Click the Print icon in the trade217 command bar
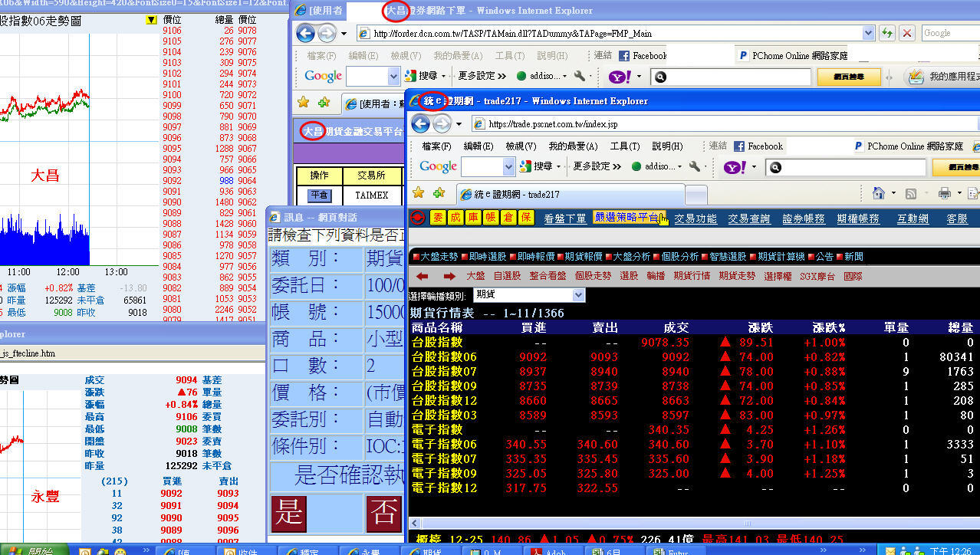 tap(945, 193)
